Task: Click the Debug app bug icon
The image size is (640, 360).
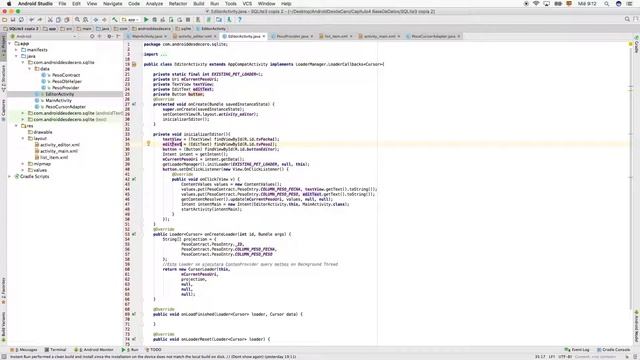Action: [x=154, y=20]
